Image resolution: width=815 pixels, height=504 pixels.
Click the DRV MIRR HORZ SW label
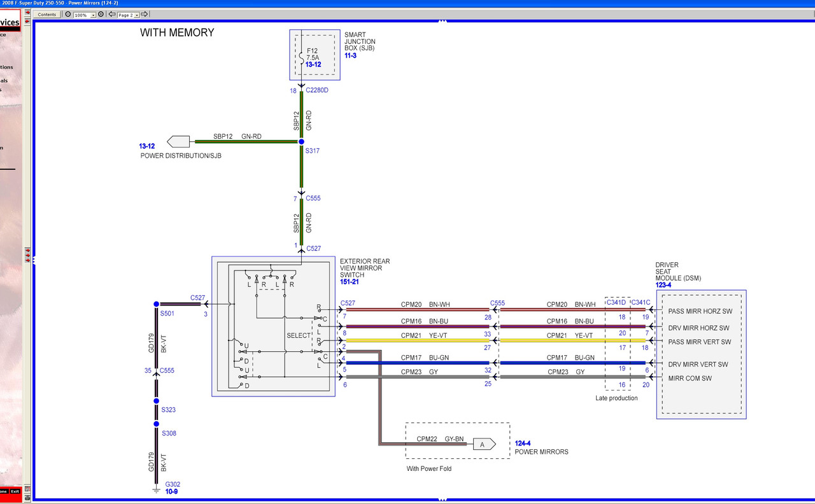click(x=699, y=328)
